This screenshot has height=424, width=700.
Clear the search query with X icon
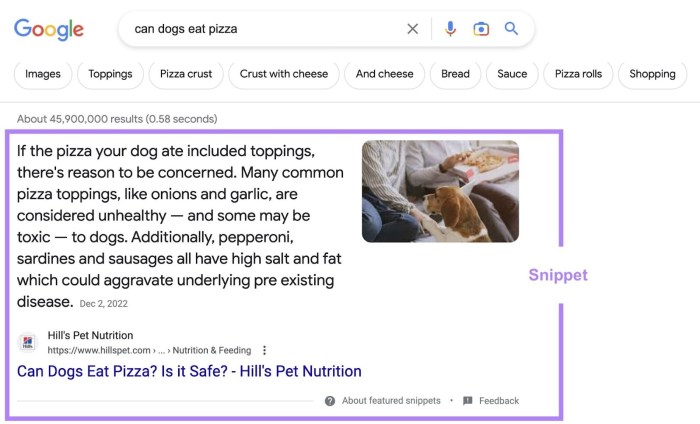(x=413, y=29)
